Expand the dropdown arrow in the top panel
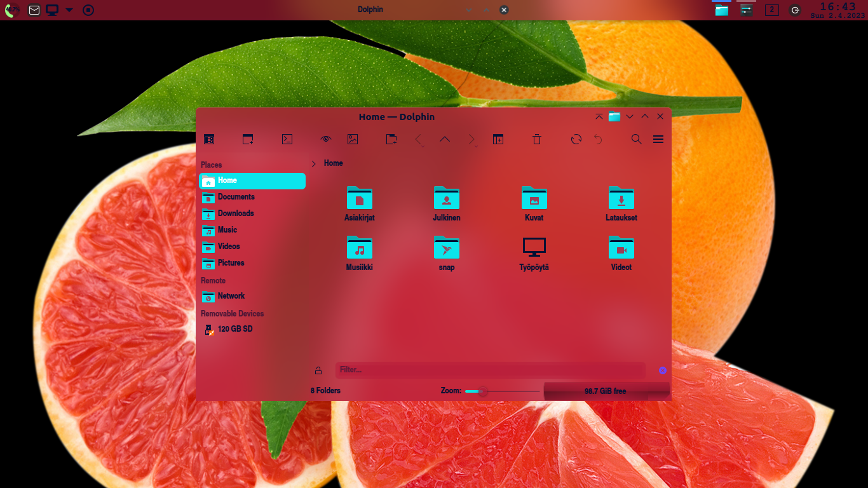This screenshot has width=868, height=488. [69, 10]
